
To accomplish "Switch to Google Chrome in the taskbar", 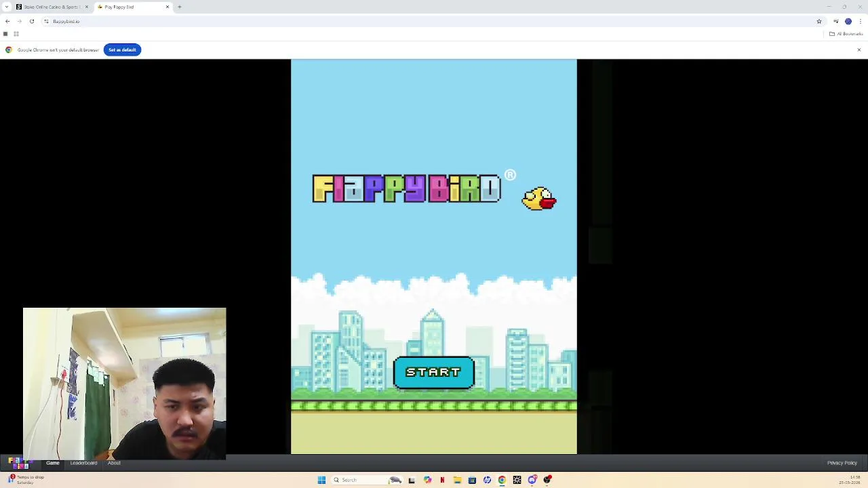I will 502,480.
